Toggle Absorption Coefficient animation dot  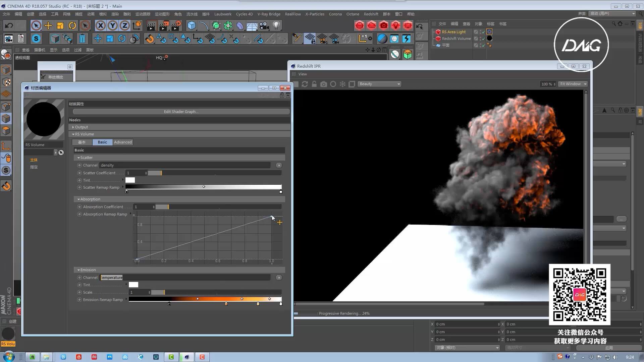tap(79, 207)
